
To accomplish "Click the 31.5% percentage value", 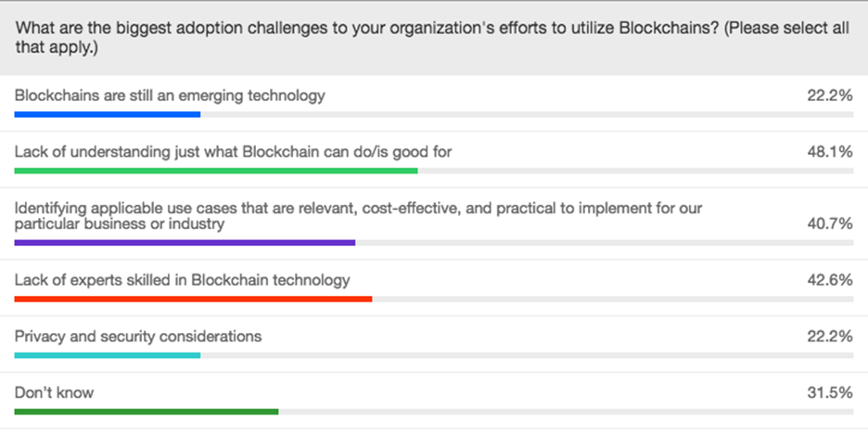I will pos(830,392).
